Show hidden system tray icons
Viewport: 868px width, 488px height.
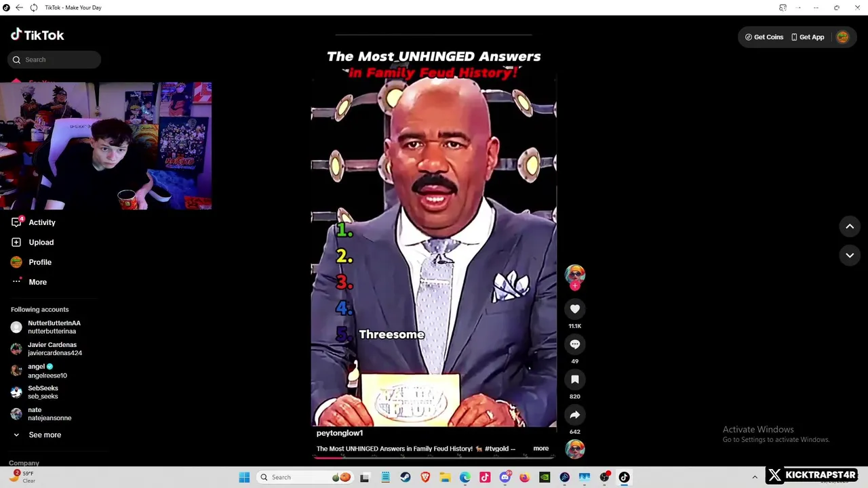755,477
